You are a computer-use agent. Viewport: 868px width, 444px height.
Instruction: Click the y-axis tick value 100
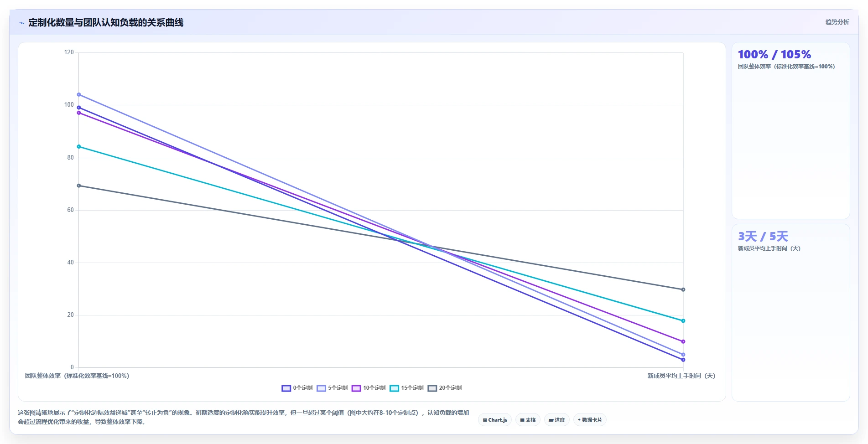point(69,105)
